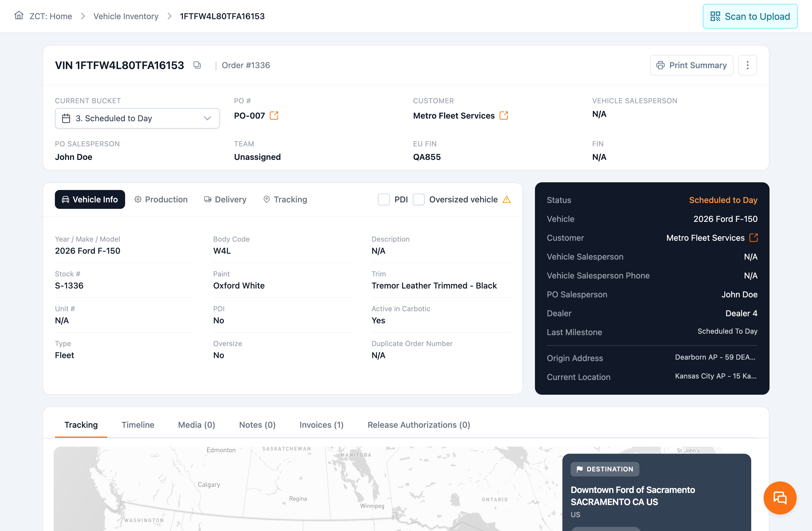
Task: Open Metro Fleet Services link icon in header
Action: click(x=504, y=116)
